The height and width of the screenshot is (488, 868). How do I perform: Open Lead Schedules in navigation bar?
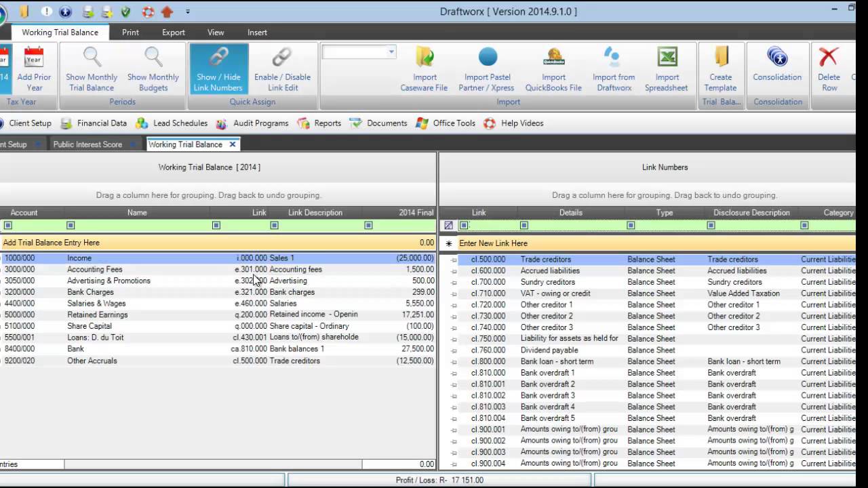(x=172, y=123)
